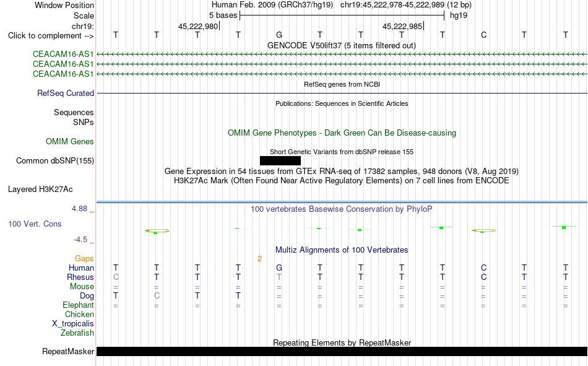The width and height of the screenshot is (588, 366).
Task: Click the Scale track label
Action: click(x=84, y=15)
